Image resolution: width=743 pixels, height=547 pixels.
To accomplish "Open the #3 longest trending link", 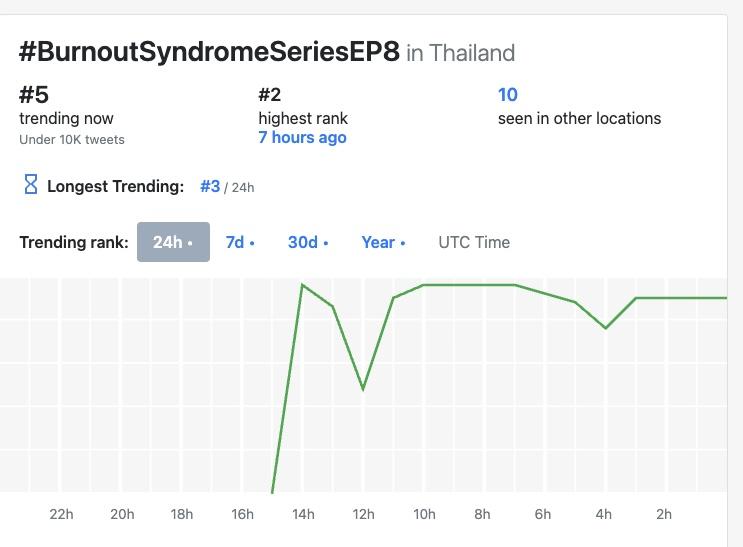I will click(210, 186).
